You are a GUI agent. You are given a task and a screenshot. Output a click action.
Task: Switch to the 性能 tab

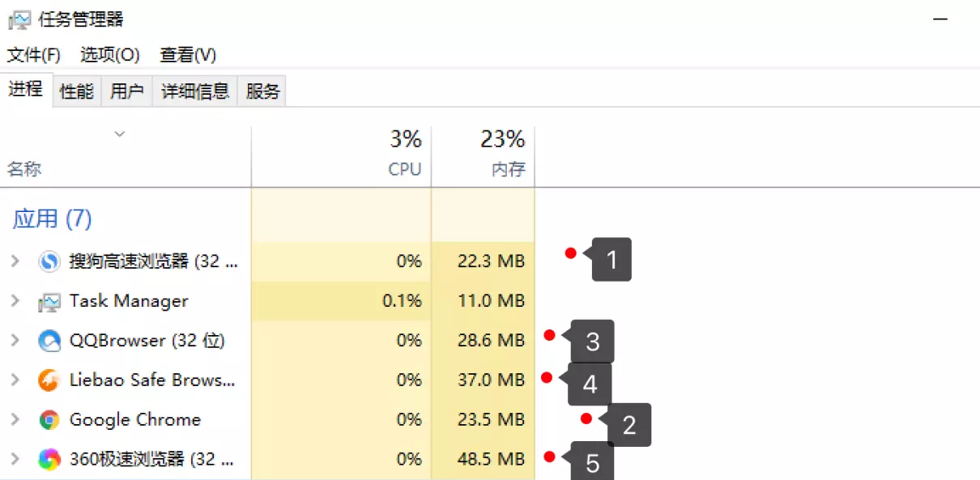pyautogui.click(x=77, y=91)
